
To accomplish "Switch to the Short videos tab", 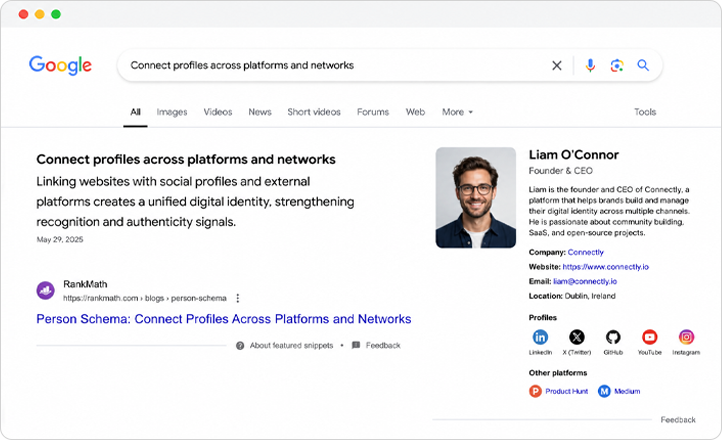I will tap(314, 112).
